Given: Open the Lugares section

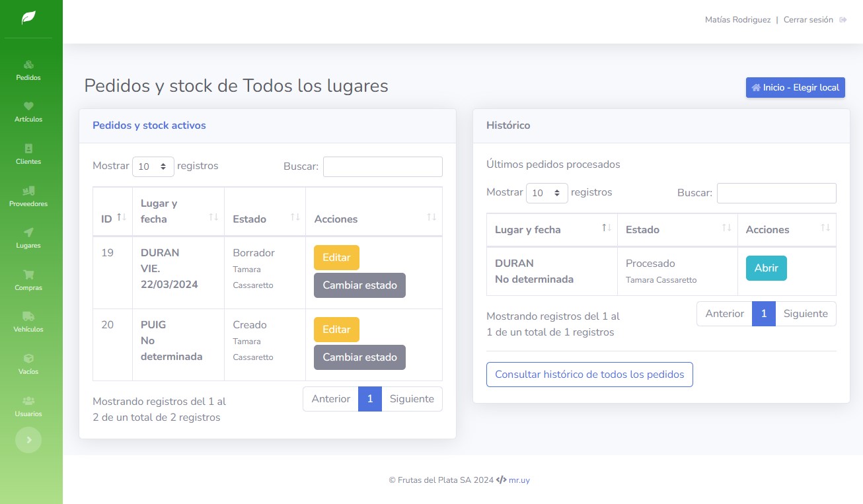Looking at the screenshot, I should click(28, 238).
